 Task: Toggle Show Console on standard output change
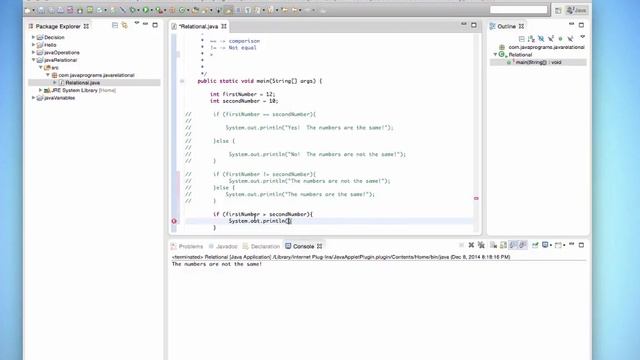pyautogui.click(x=513, y=245)
